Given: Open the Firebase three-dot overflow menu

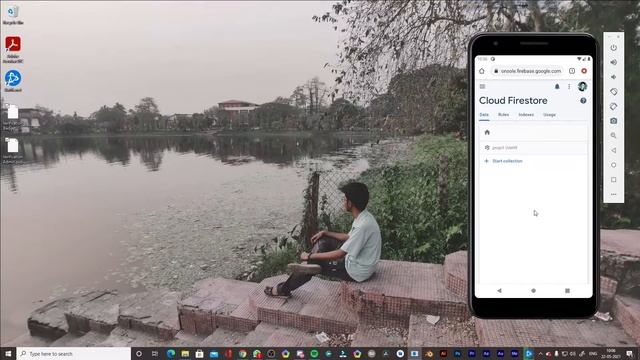Looking at the screenshot, I should coord(569,87).
